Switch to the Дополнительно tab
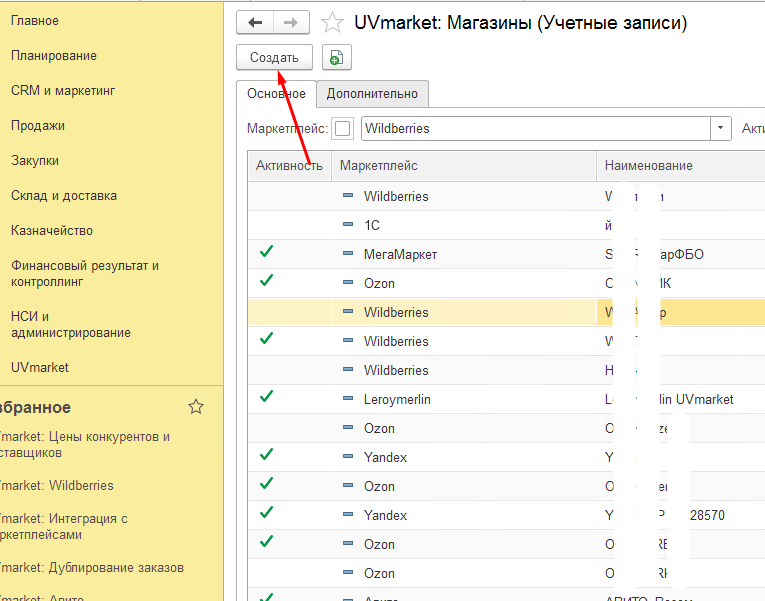 [x=372, y=94]
